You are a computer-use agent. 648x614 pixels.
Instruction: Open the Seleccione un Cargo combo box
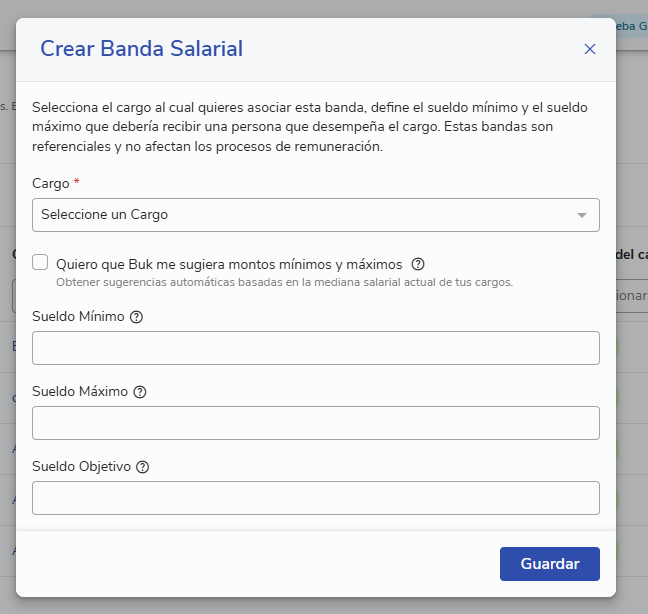316,215
